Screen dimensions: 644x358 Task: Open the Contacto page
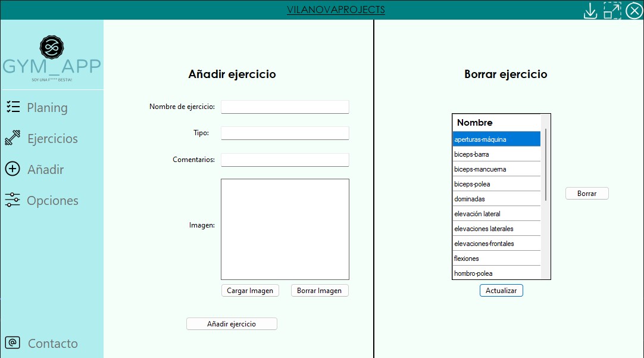[52, 343]
